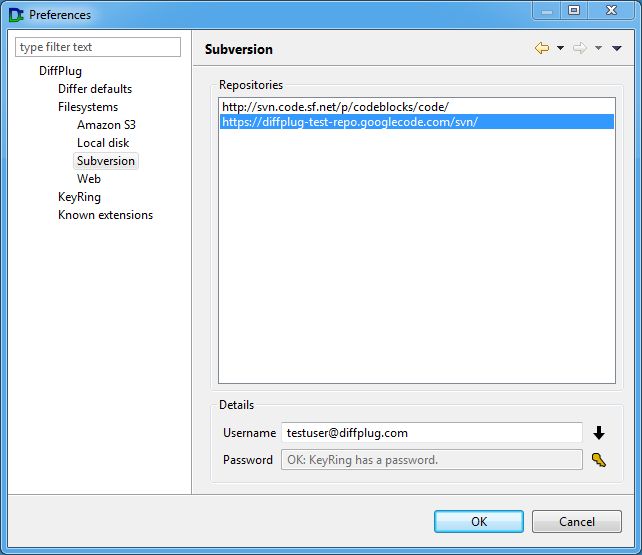Click Cancel to discard changes
The height and width of the screenshot is (555, 642).
(577, 521)
